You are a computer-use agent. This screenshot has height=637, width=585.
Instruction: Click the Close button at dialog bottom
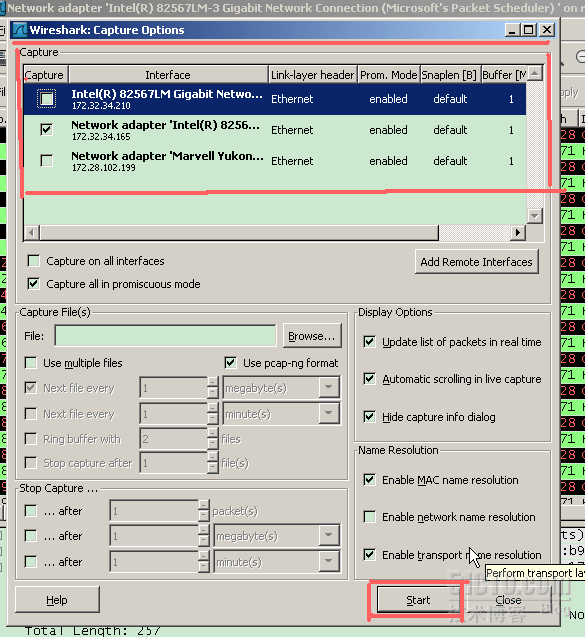pos(508,600)
